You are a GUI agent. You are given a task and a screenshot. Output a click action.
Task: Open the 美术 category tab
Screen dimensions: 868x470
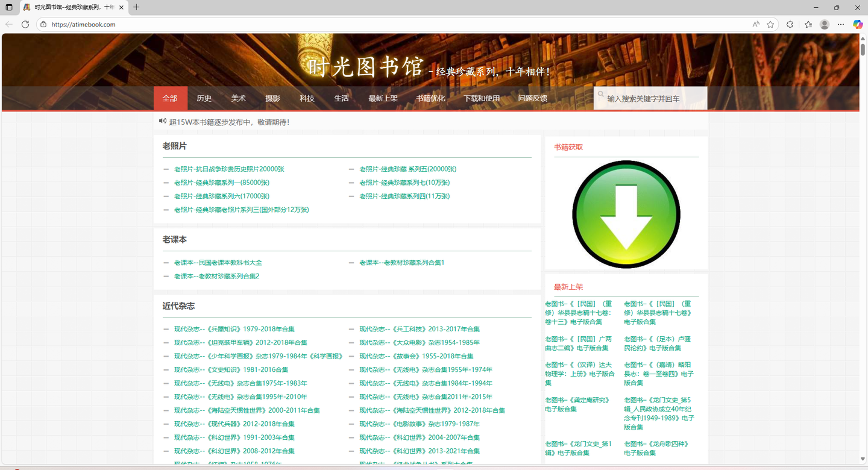pyautogui.click(x=239, y=98)
